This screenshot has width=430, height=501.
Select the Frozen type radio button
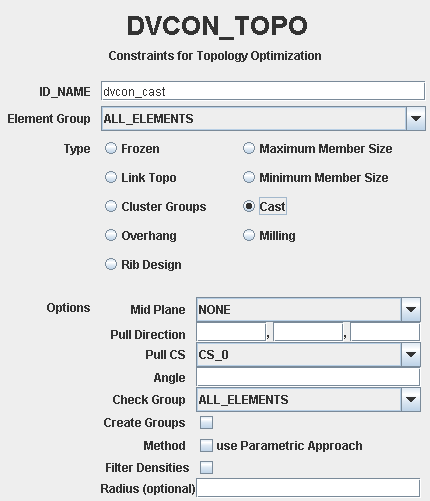click(x=111, y=148)
